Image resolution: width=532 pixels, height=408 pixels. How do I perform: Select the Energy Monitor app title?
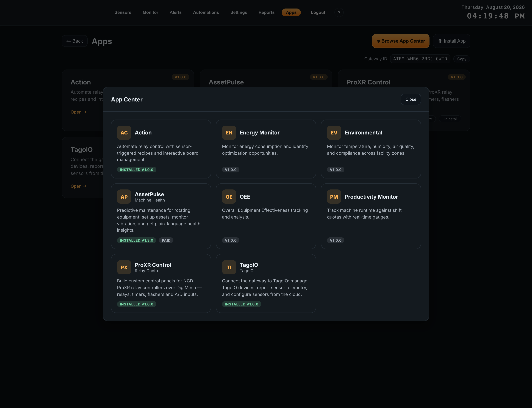click(260, 133)
